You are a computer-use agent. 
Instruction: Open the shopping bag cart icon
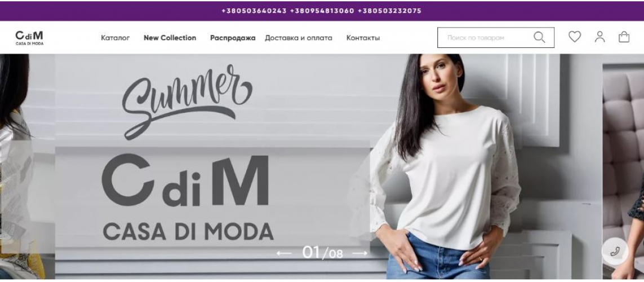pos(624,37)
